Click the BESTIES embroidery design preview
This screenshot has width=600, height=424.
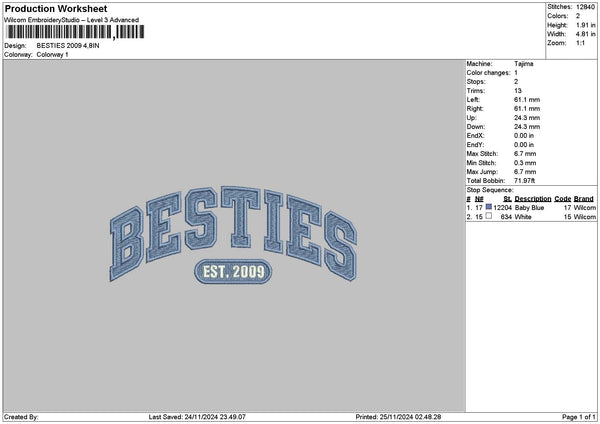coord(233,234)
